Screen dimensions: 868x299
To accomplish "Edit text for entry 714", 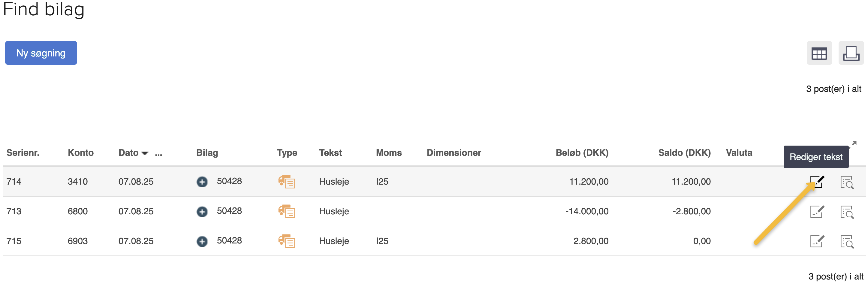I will click(x=817, y=182).
